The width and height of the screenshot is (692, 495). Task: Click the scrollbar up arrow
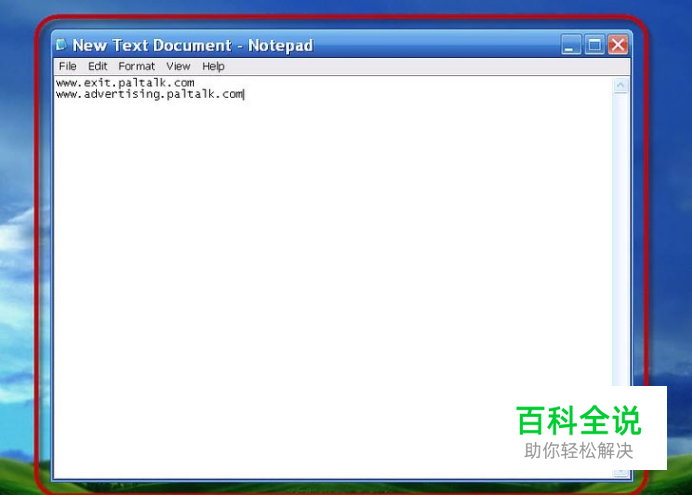[621, 85]
